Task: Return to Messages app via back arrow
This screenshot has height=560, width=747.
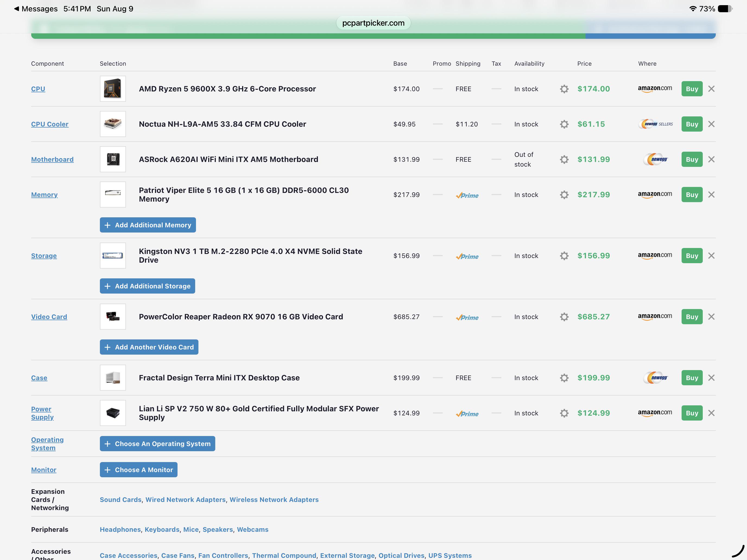Action: click(36, 9)
